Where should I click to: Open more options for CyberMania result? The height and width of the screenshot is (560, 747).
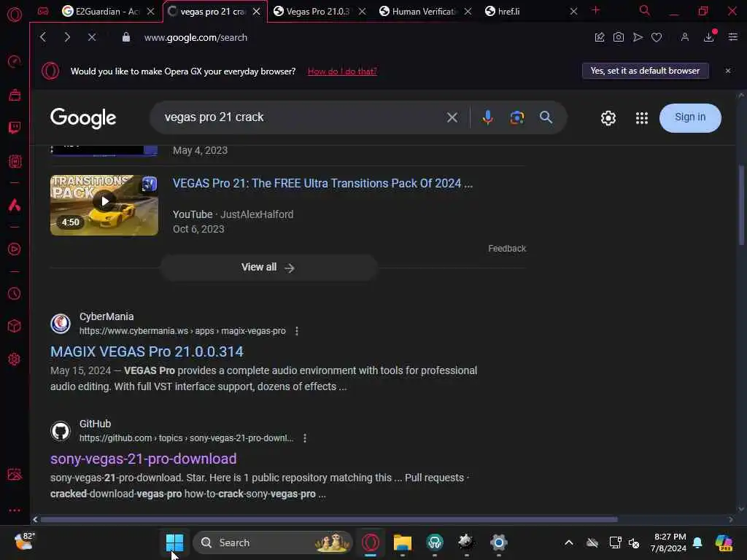click(297, 331)
